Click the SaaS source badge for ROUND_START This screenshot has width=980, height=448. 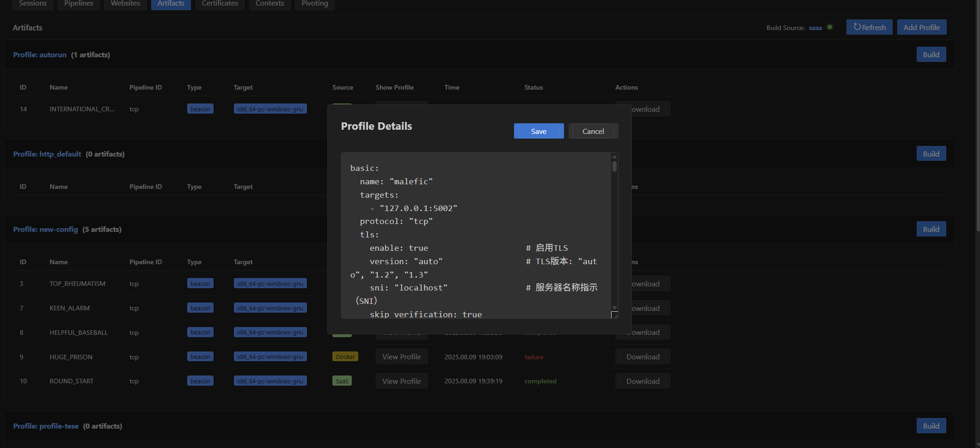click(x=342, y=381)
